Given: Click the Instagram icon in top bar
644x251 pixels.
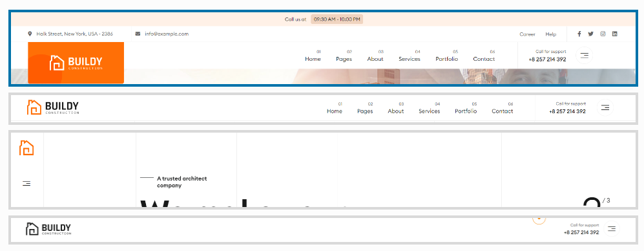Looking at the screenshot, I should 603,34.
